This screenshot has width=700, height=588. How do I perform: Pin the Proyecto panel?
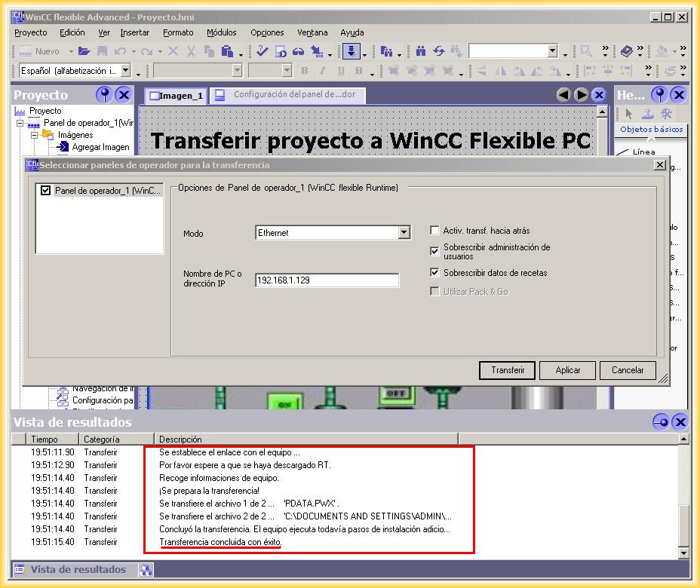coord(105,95)
